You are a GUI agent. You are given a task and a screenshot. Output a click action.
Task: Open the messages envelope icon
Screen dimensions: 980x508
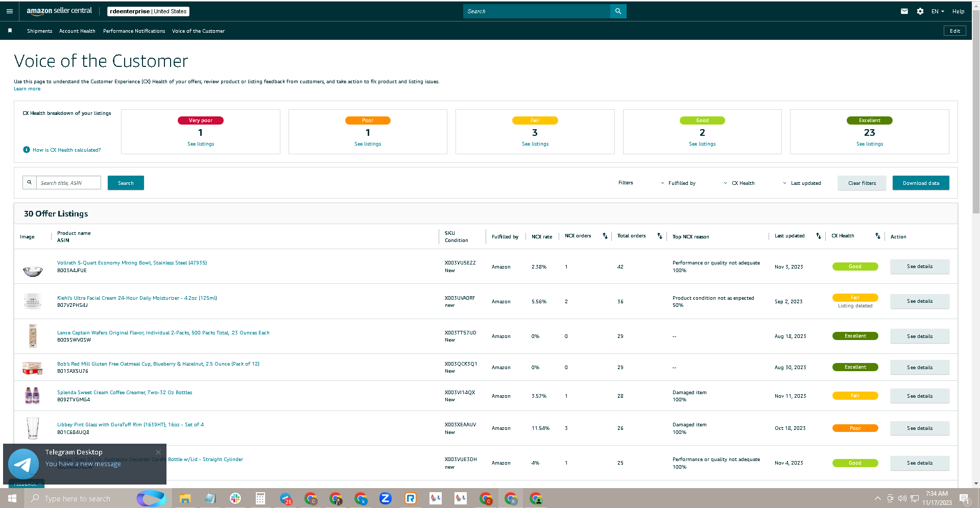(x=904, y=11)
